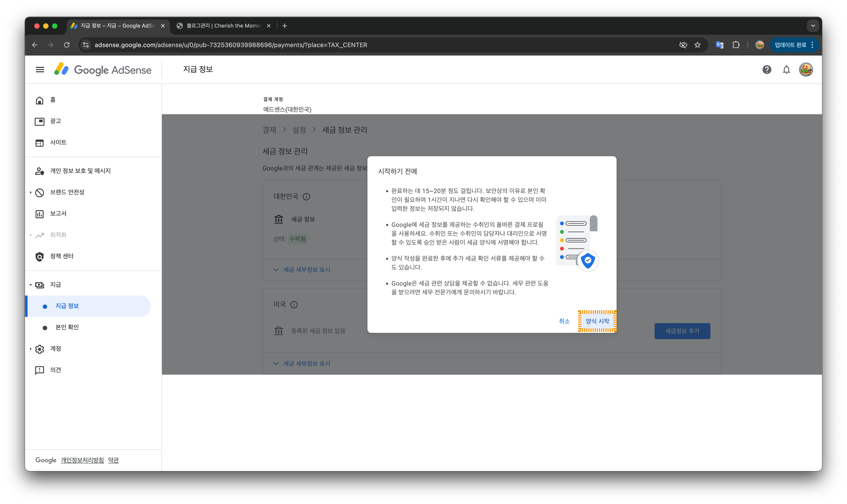Expand the 계정 section arrow

tap(31, 349)
